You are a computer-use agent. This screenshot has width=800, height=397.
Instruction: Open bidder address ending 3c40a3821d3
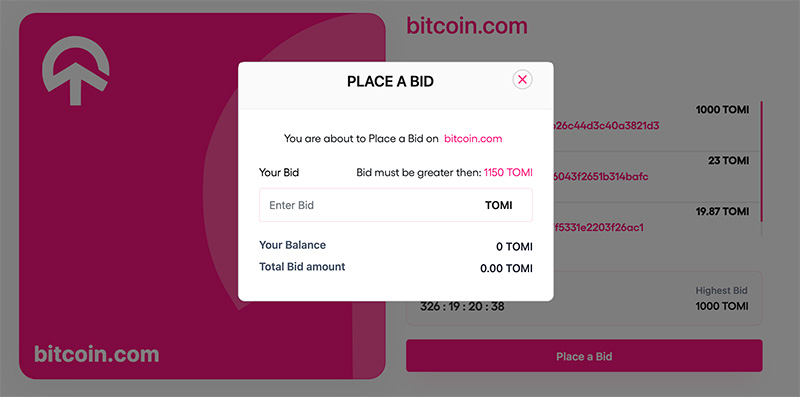606,126
